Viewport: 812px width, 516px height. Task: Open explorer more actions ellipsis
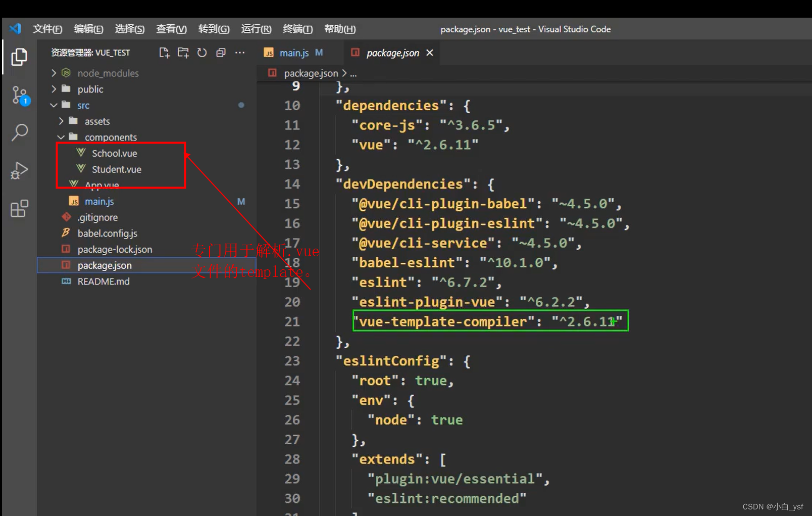click(x=240, y=53)
